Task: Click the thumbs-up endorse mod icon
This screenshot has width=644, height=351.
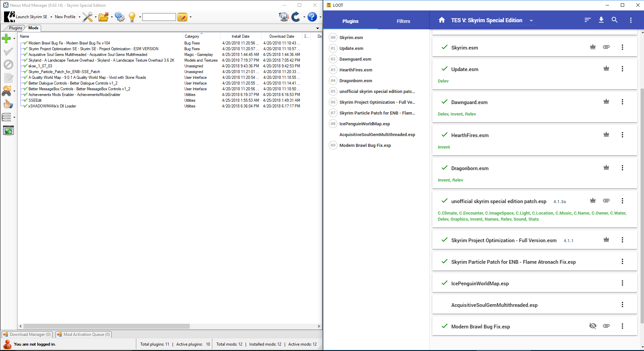Action: coord(8,104)
